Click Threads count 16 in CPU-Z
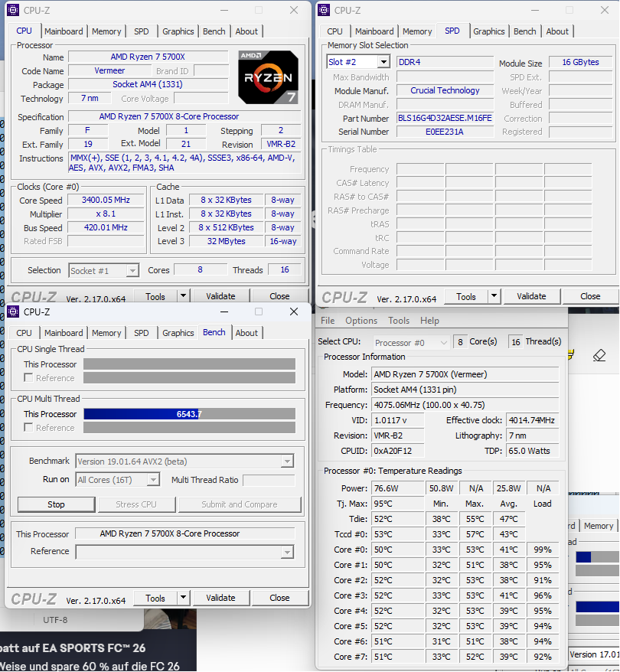The image size is (620, 672). [x=285, y=269]
